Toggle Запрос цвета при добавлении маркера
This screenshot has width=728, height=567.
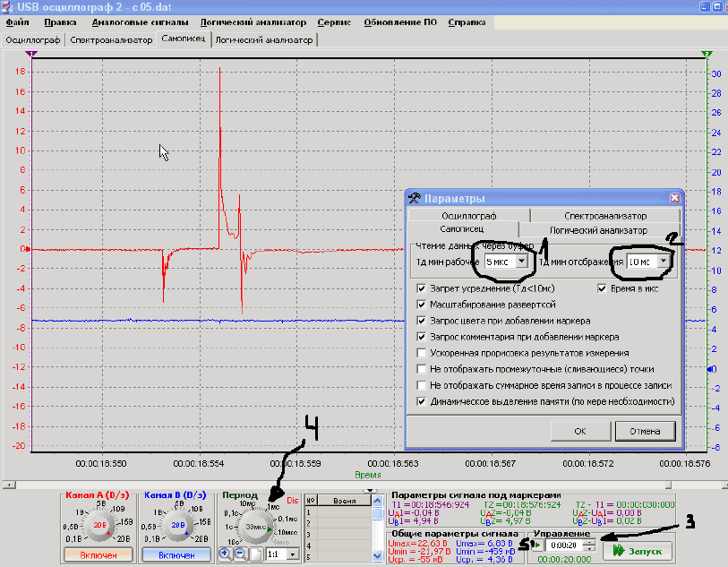[x=422, y=321]
